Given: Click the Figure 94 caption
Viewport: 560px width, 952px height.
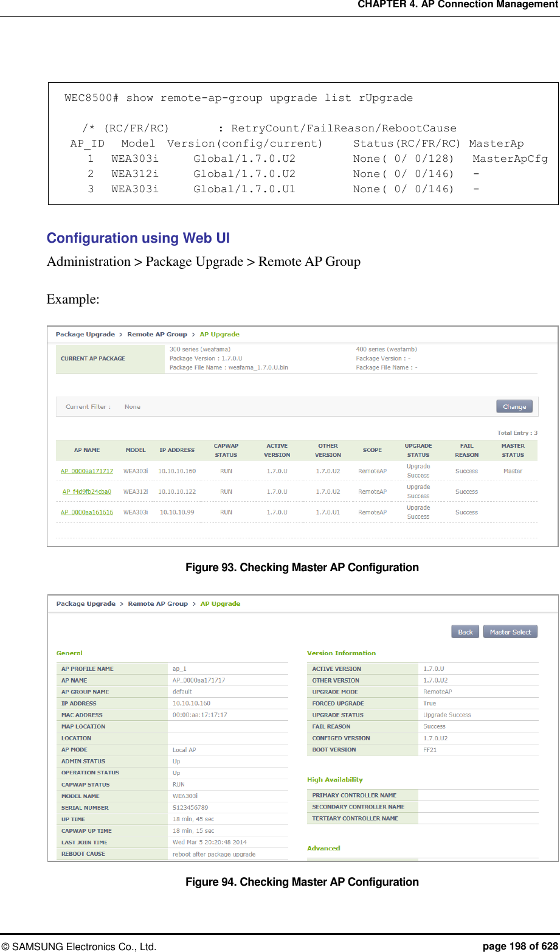Looking at the screenshot, I should click(302, 881).
